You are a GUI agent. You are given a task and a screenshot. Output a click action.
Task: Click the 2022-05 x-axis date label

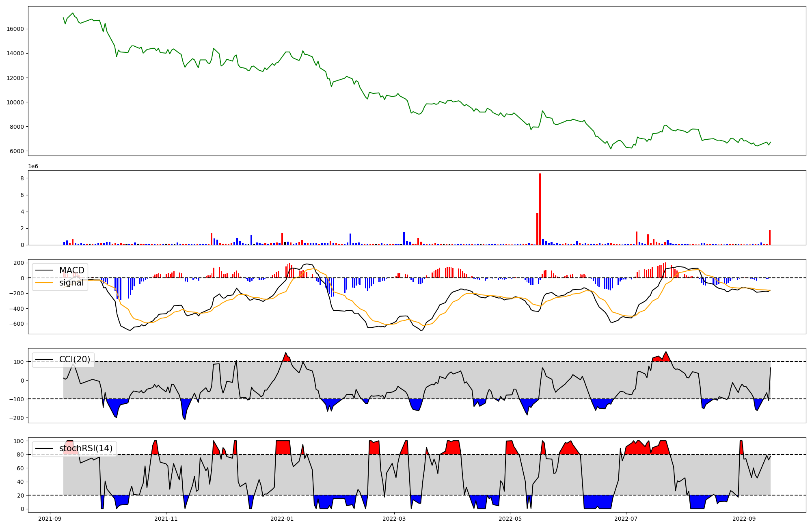pyautogui.click(x=510, y=519)
